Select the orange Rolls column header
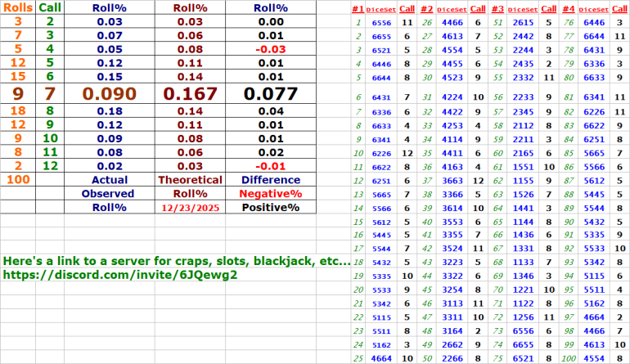Image resolution: width=630 pixels, height=364 pixels. [x=18, y=7]
